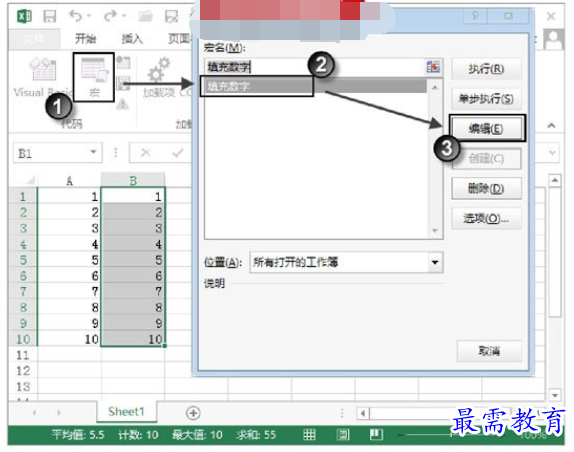The height and width of the screenshot is (452, 574).
Task: Open the undo history dropdown arrow
Action: [89, 16]
